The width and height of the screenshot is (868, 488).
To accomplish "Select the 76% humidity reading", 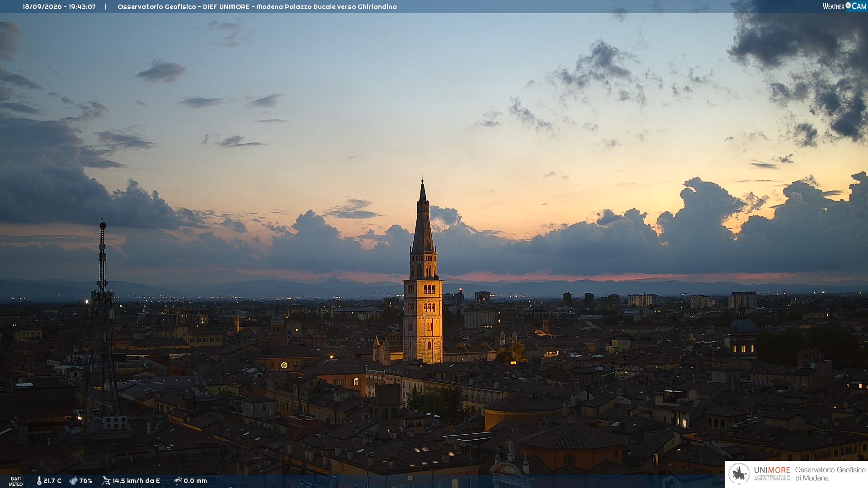I will point(85,481).
